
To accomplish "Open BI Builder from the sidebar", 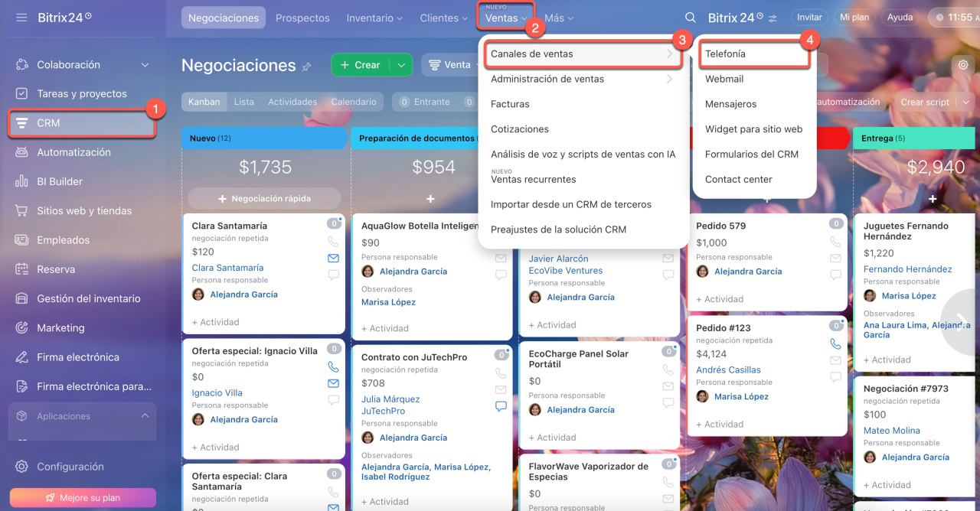I will (60, 181).
